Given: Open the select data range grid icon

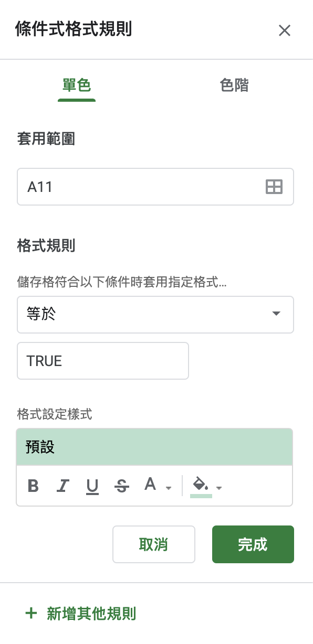Looking at the screenshot, I should [x=274, y=187].
